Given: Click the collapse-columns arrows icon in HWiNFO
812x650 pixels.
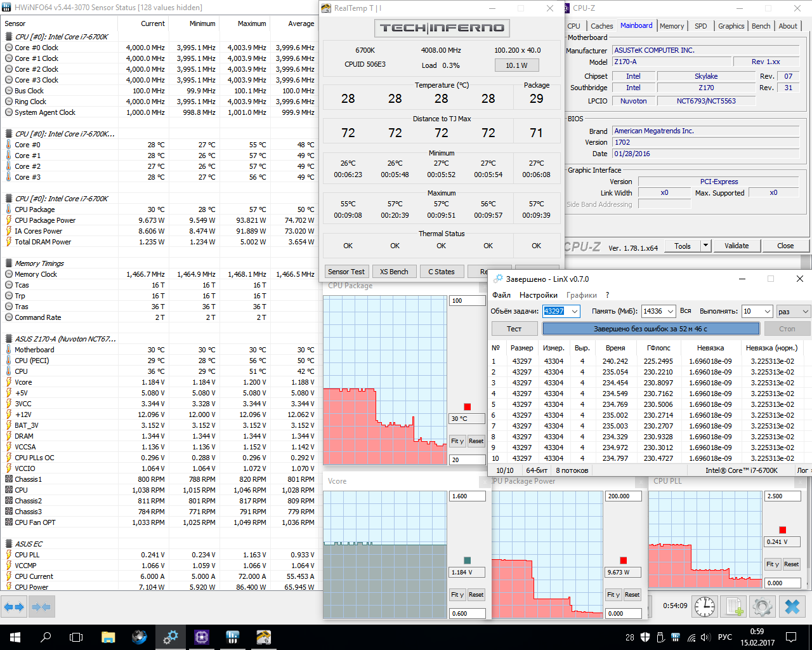Looking at the screenshot, I should pos(41,607).
